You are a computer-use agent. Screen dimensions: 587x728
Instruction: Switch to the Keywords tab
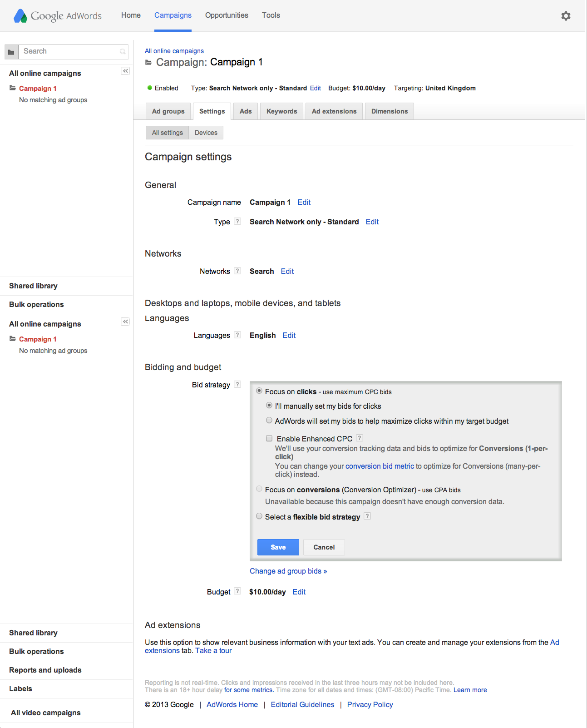tap(282, 111)
